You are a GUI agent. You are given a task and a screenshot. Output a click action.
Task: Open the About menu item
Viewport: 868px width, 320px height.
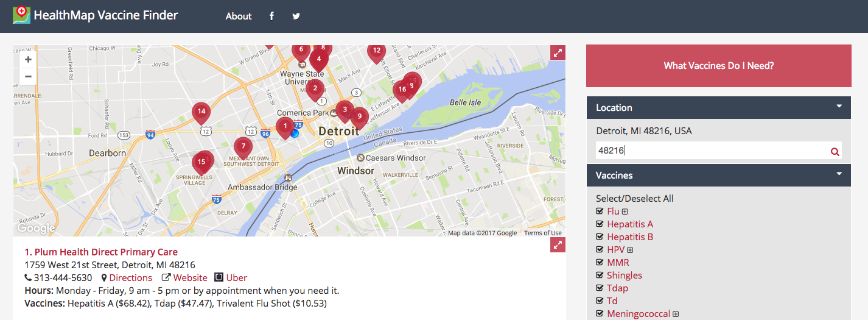(x=239, y=16)
